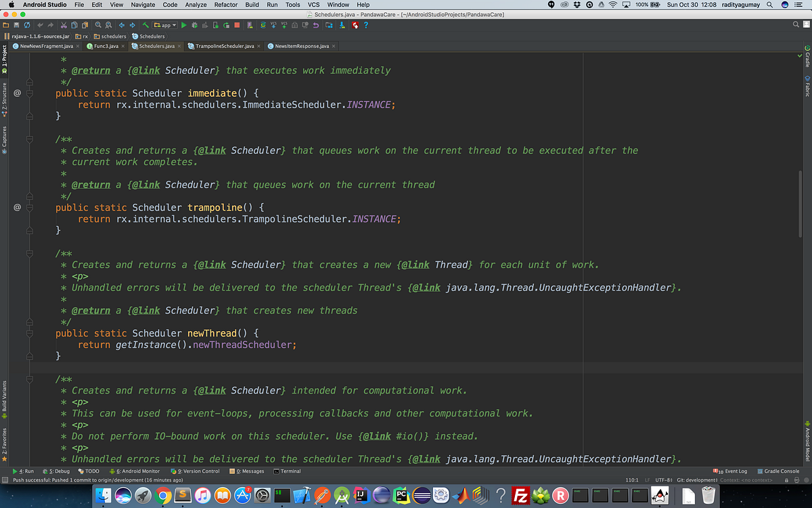Click the 110:1 line-column indicator
812x508 pixels.
click(x=633, y=480)
